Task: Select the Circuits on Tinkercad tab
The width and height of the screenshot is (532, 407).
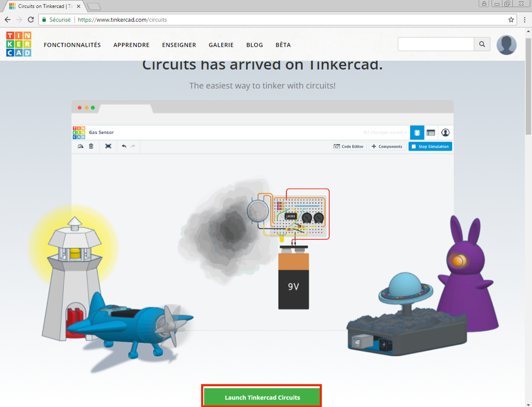Action: click(x=44, y=6)
